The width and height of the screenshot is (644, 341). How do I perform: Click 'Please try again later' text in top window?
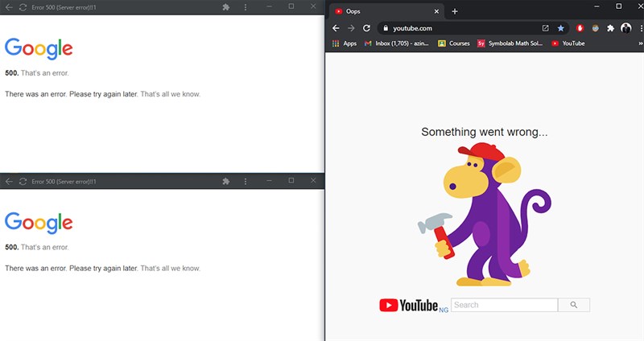(104, 94)
